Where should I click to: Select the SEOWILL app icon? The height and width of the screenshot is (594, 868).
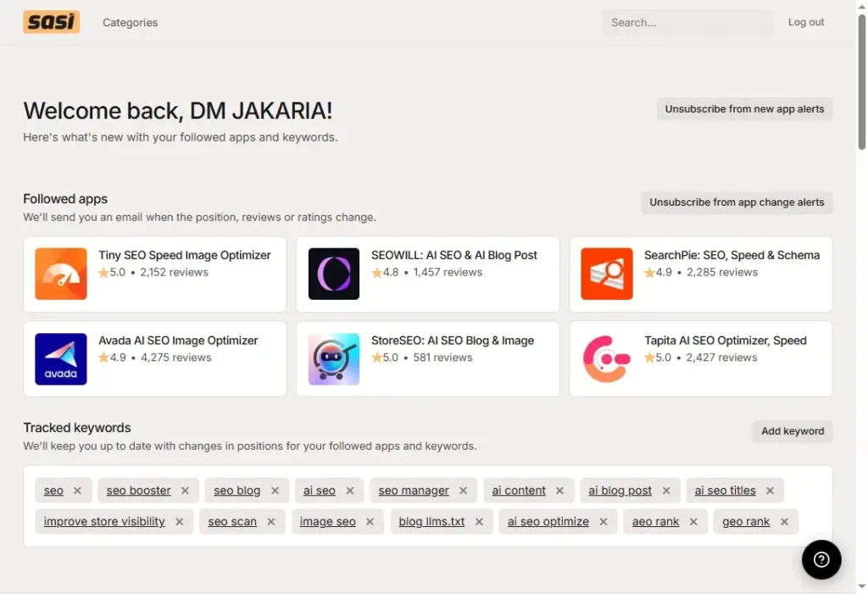[x=333, y=274]
